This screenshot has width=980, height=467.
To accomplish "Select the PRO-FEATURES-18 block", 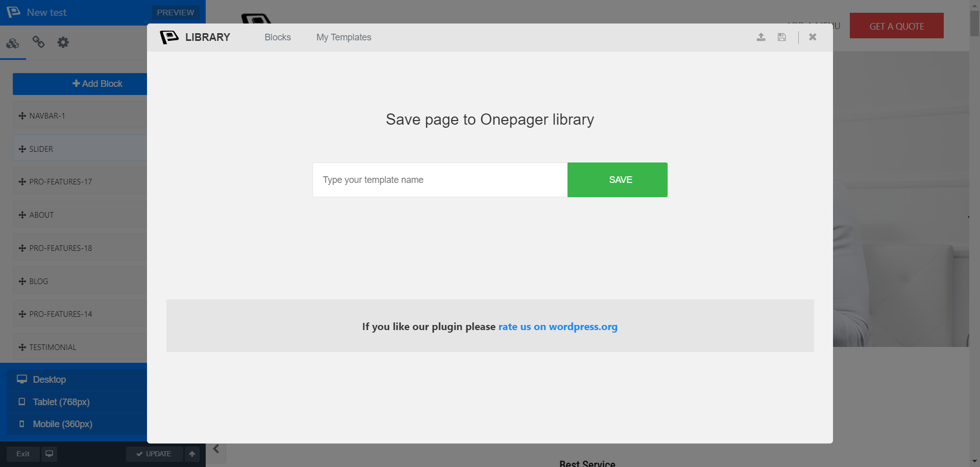I will click(x=80, y=248).
